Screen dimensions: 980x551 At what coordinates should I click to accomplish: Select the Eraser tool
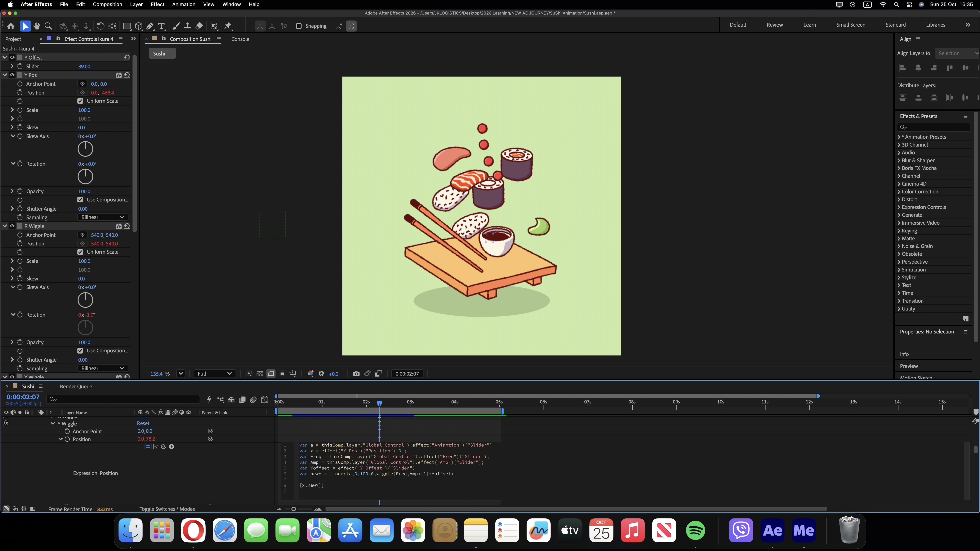pyautogui.click(x=199, y=26)
